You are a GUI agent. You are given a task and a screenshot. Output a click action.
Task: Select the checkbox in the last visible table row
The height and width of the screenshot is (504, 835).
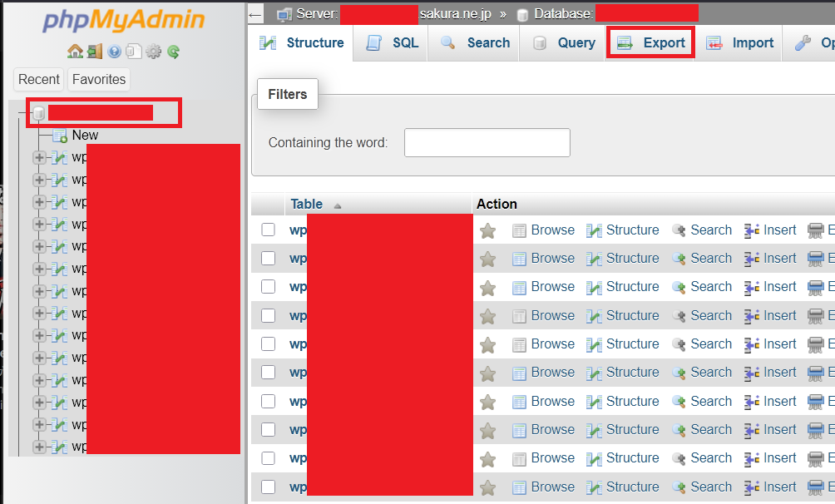point(268,487)
